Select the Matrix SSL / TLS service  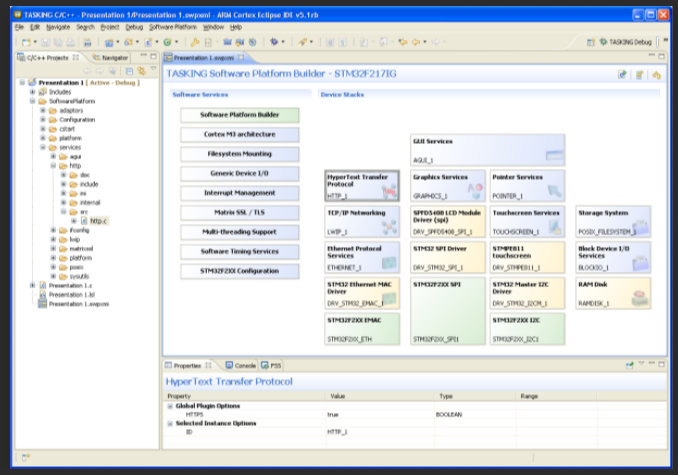coord(240,212)
